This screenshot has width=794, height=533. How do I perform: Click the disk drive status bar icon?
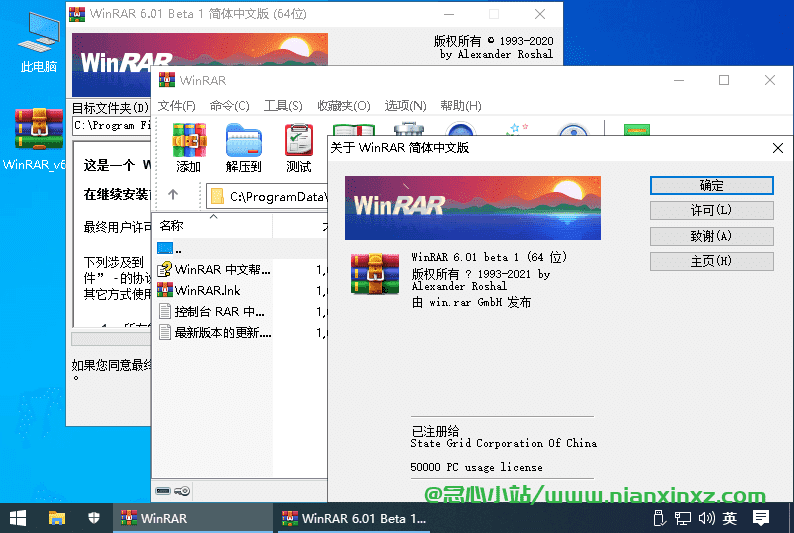point(163,490)
